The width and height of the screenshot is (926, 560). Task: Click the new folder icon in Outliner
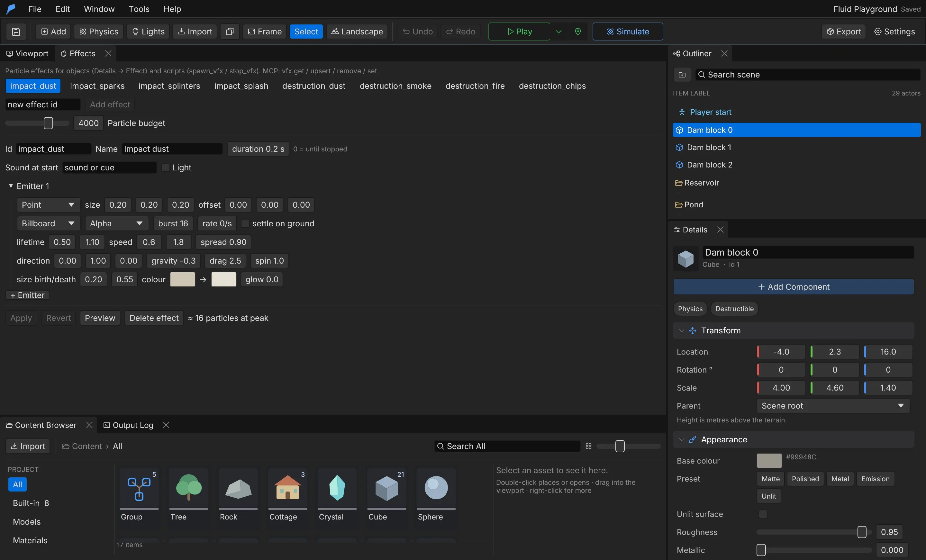682,74
